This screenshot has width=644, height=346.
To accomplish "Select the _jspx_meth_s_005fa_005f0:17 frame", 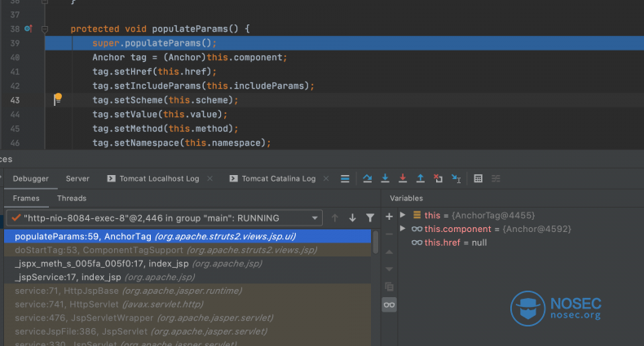I will (x=187, y=264).
